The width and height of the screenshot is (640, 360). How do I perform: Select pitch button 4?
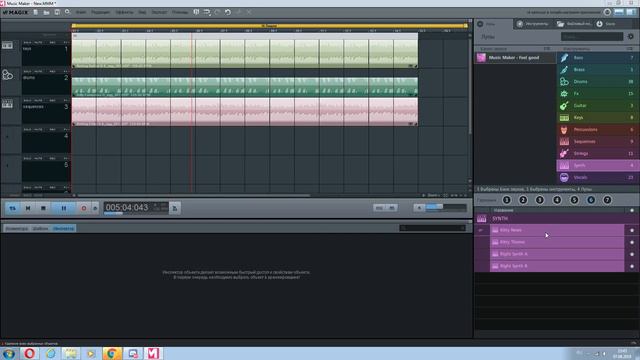coord(557,200)
